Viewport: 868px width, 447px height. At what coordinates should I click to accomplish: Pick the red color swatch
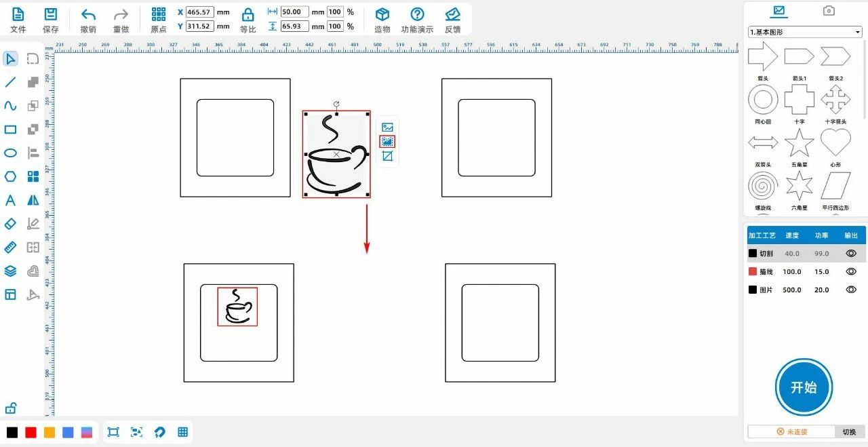point(31,432)
